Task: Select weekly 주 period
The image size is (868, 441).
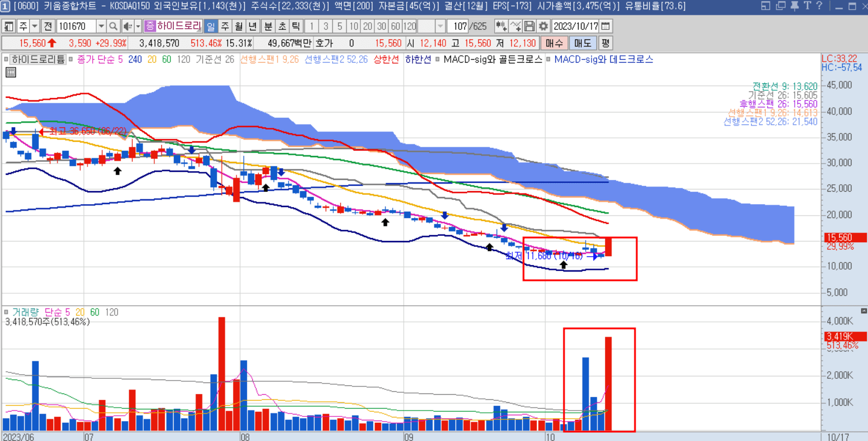Action: coord(225,26)
